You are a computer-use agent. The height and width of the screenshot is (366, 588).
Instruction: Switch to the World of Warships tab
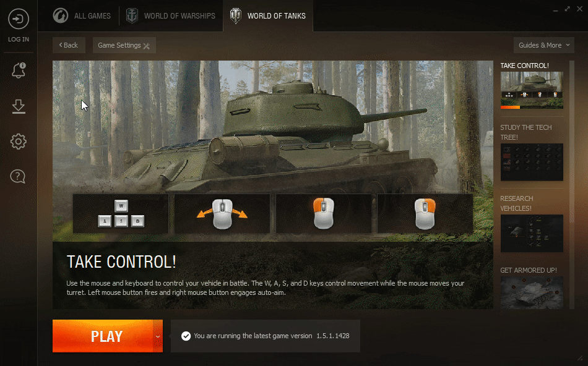171,15
